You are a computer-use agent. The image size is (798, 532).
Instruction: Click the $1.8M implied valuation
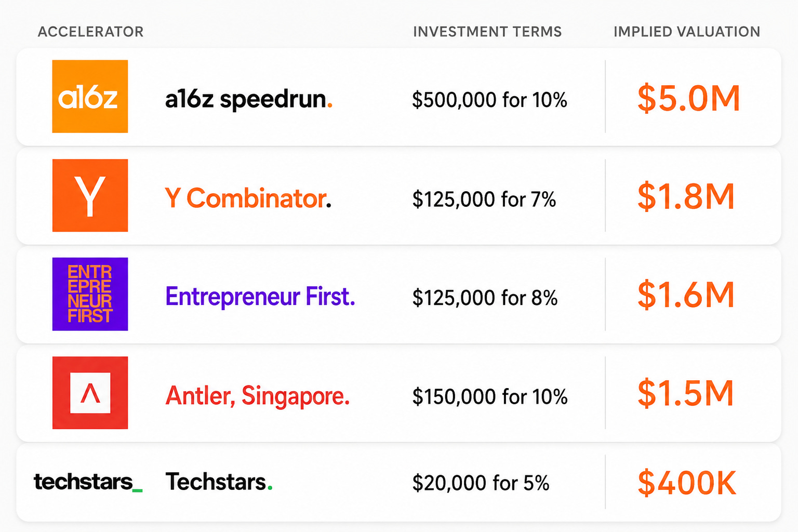click(x=686, y=196)
